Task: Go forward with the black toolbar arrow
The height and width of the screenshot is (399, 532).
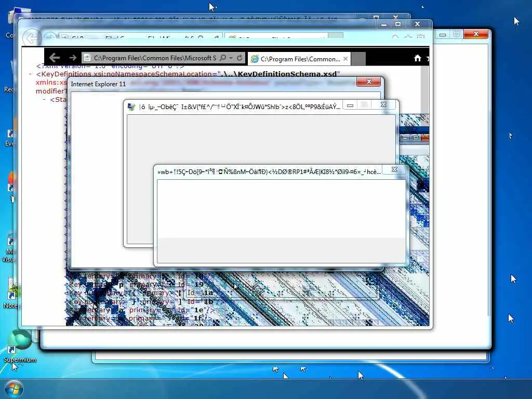Action: tap(73, 58)
